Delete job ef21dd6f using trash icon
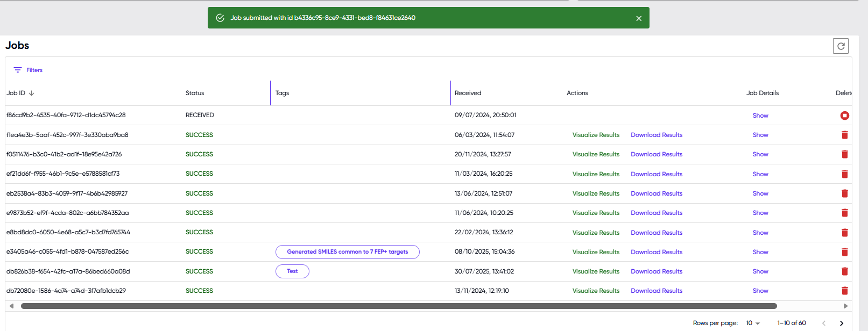Image resolution: width=868 pixels, height=331 pixels. [844, 174]
